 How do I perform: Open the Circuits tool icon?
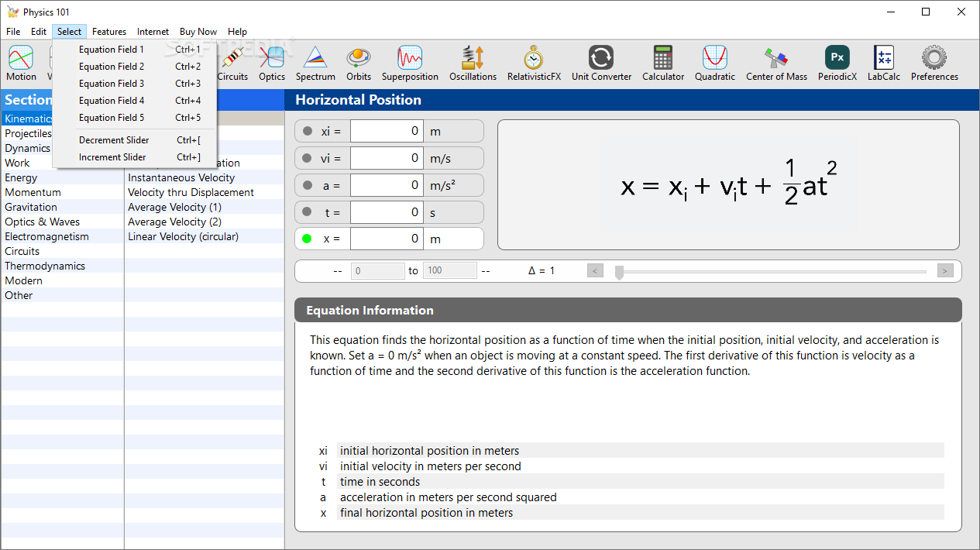pos(232,64)
